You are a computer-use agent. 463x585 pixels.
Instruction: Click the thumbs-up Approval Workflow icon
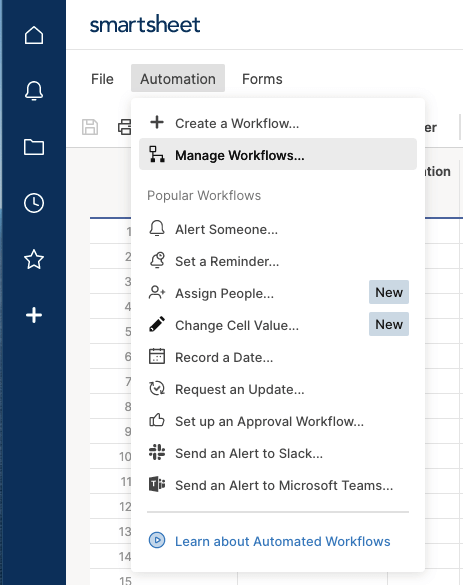pyautogui.click(x=157, y=420)
